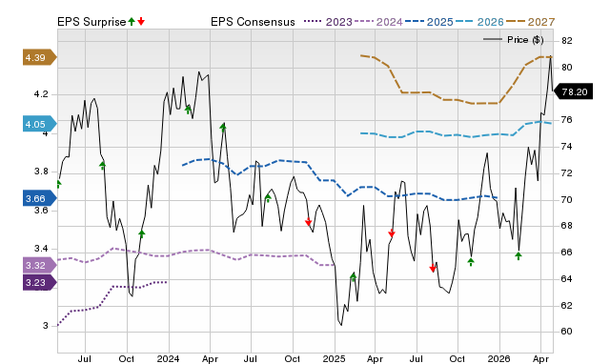The height and width of the screenshot is (364, 610).
Task: Click the red down arrow in legend
Action: [x=141, y=21]
